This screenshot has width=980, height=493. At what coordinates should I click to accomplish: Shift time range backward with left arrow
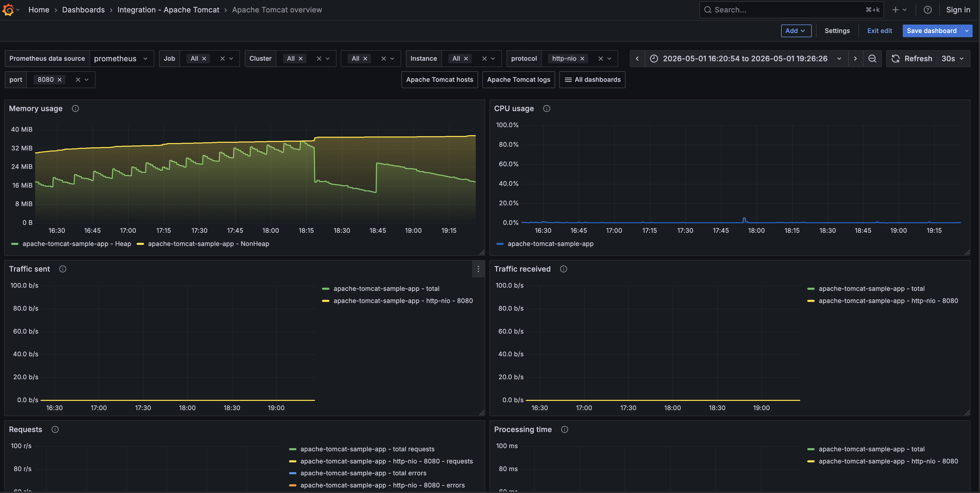point(637,59)
